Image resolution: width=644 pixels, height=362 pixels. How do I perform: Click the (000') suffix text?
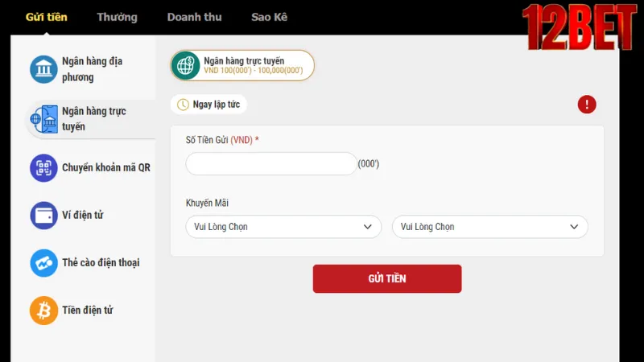tap(369, 164)
